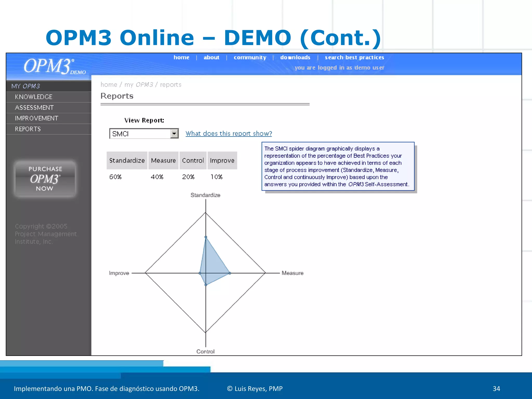Open the IMPROVEMENT sidebar section
532x399 pixels.
49,118
